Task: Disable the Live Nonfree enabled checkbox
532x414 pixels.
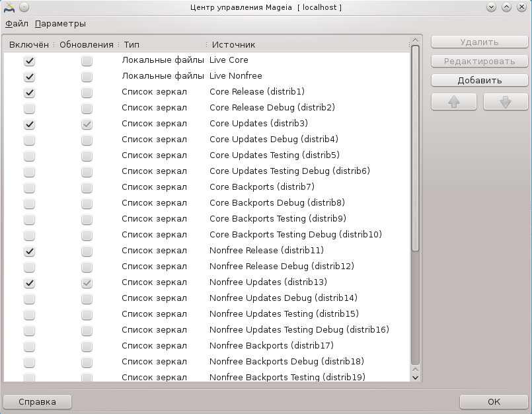Action: click(30, 77)
